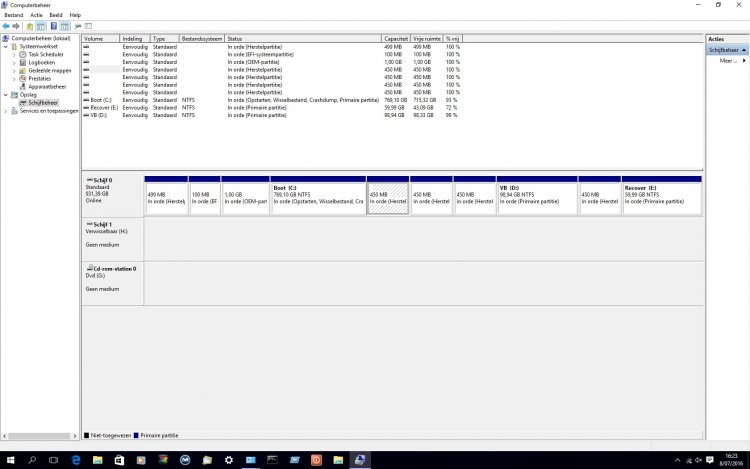
Task: Open Settings gear on the taskbar
Action: pyautogui.click(x=229, y=460)
